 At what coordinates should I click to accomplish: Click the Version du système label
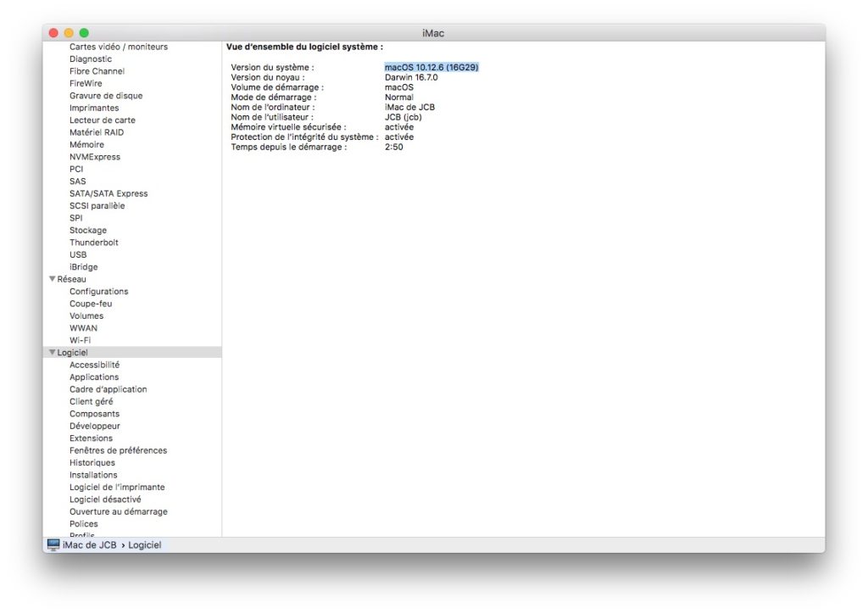tap(272, 67)
